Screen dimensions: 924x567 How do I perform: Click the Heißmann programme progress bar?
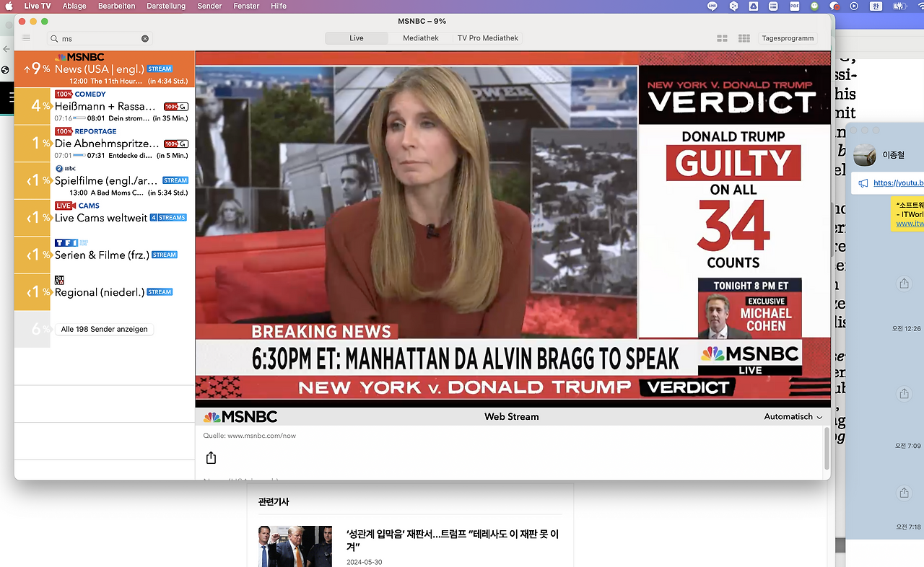coord(79,118)
